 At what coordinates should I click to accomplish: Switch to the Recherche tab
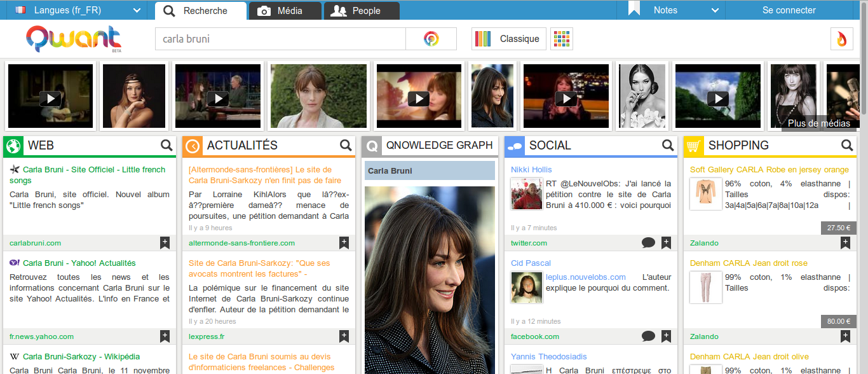click(x=201, y=11)
